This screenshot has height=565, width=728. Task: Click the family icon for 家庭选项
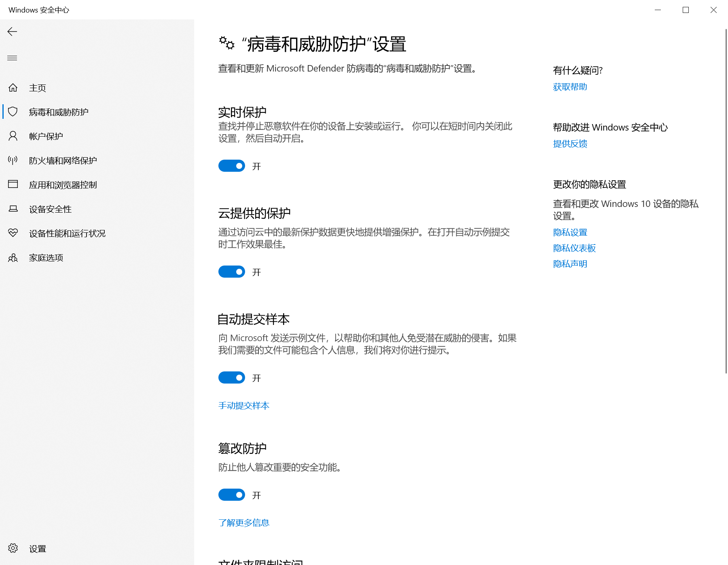click(13, 257)
